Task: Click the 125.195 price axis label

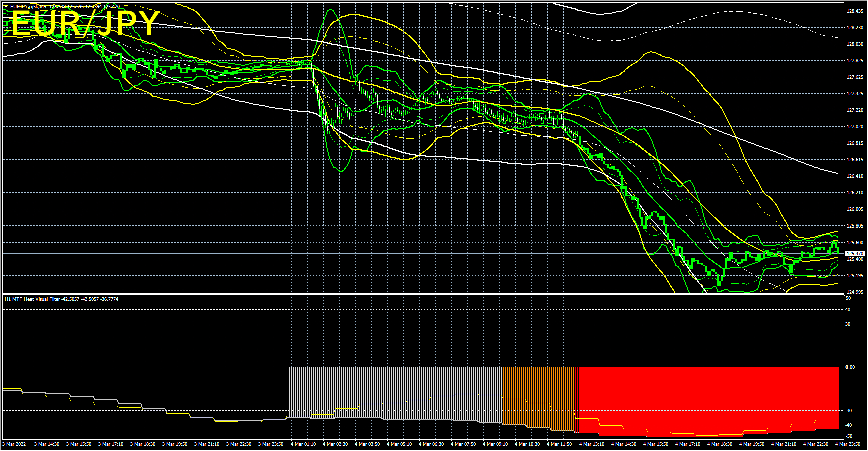Action: pyautogui.click(x=854, y=276)
